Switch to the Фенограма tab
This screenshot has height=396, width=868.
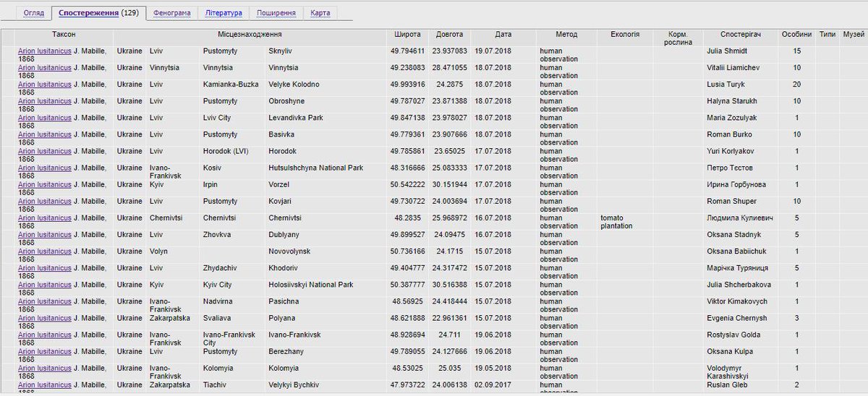pos(172,13)
